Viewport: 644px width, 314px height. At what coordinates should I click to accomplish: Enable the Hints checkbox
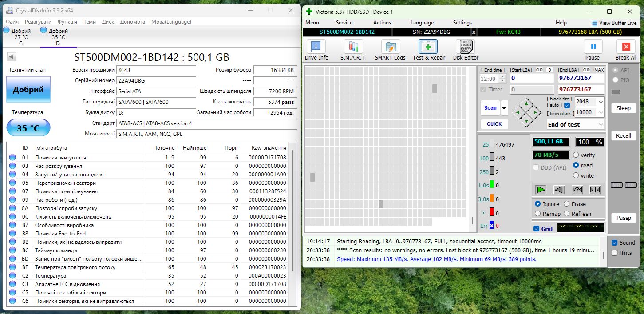pyautogui.click(x=614, y=253)
